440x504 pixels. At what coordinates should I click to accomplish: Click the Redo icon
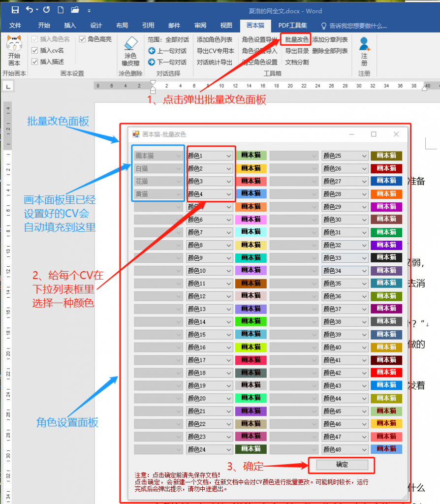pyautogui.click(x=47, y=10)
